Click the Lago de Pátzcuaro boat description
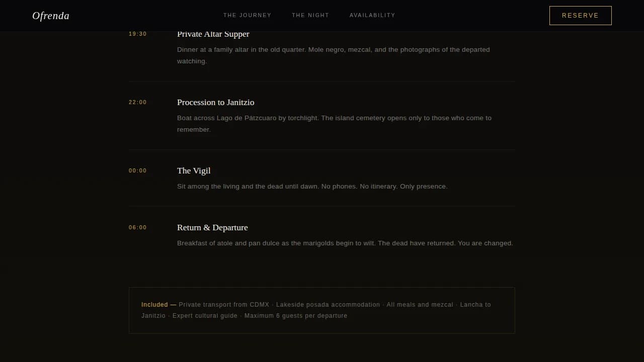This screenshot has width=644, height=362. (x=334, y=124)
